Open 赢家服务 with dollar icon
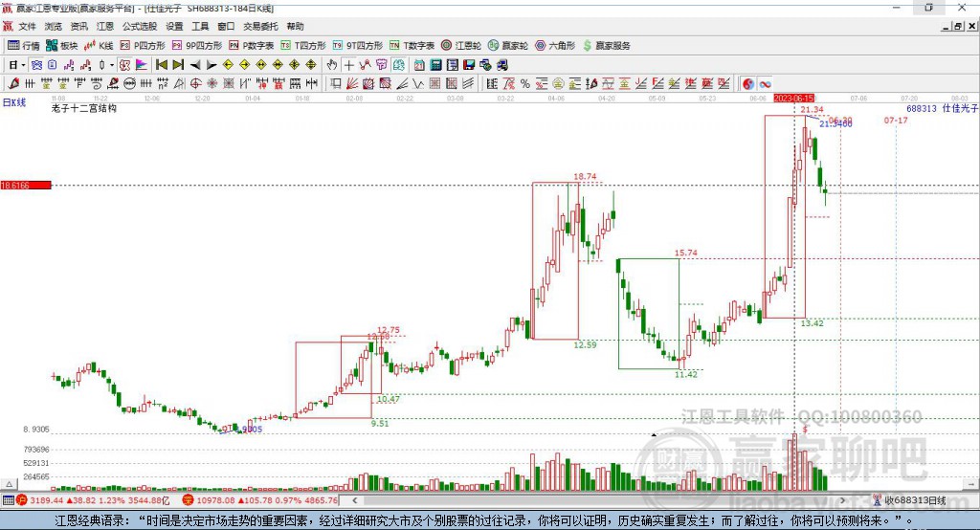This screenshot has height=530, width=980. pyautogui.click(x=606, y=46)
